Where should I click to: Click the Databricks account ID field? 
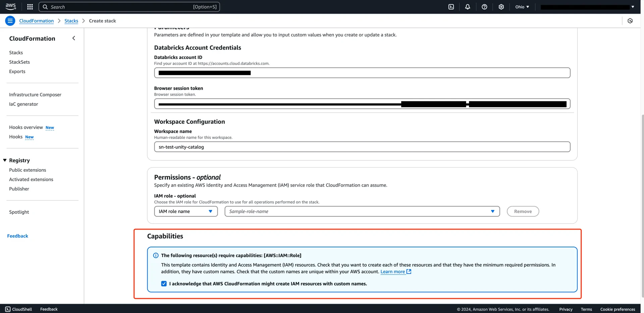click(362, 73)
